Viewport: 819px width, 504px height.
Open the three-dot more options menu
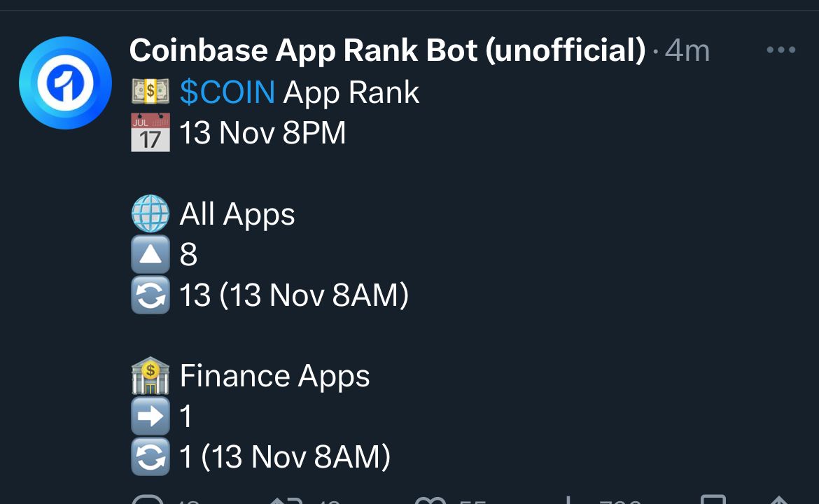click(x=781, y=50)
